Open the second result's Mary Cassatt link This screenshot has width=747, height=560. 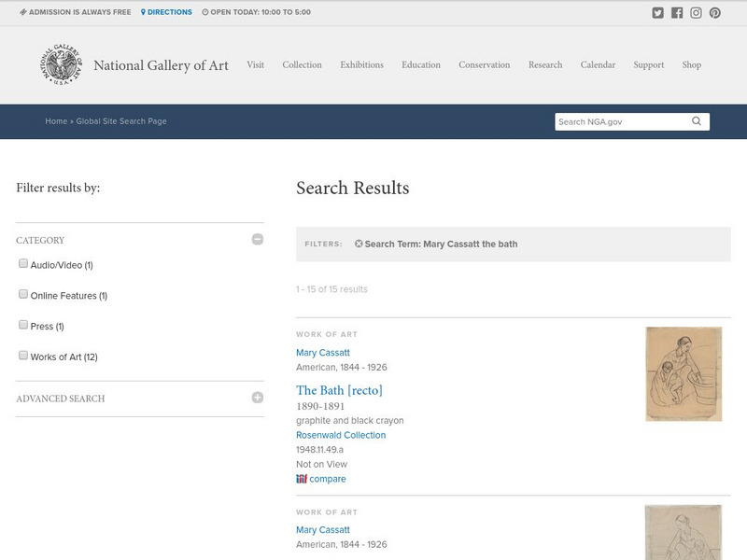(x=323, y=530)
